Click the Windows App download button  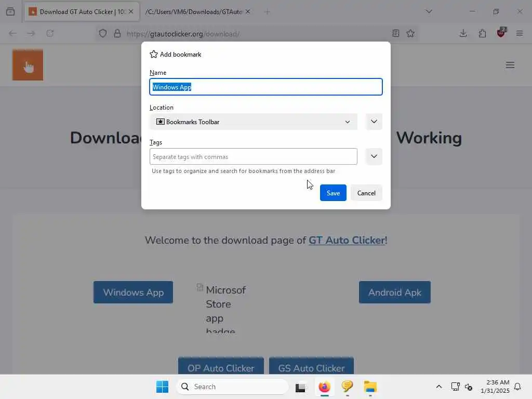point(134,292)
